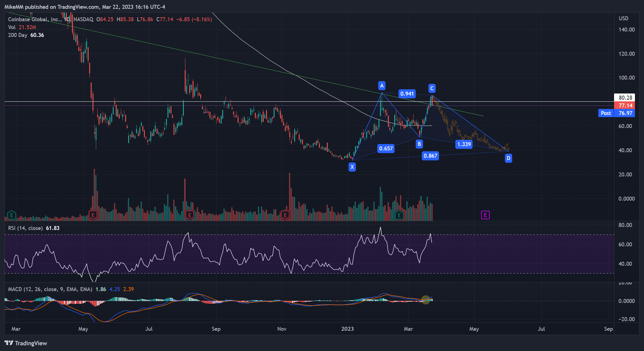Click the 40.00 price axis label

click(x=625, y=150)
